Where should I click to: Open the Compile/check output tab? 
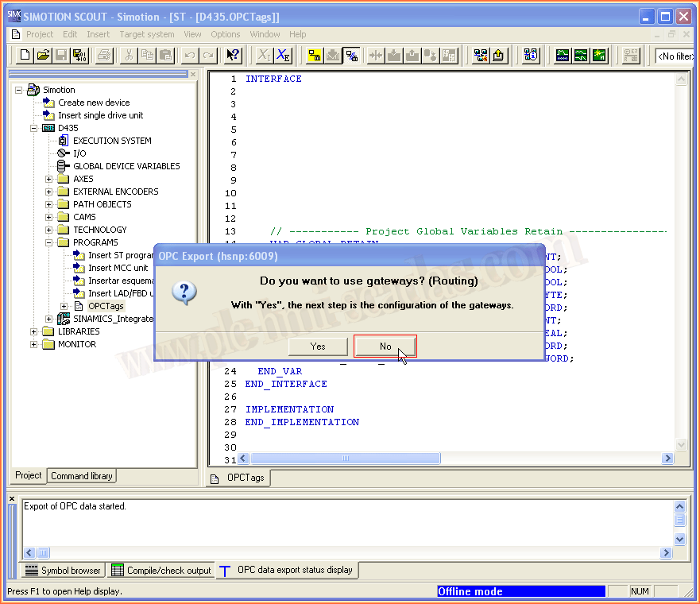click(161, 571)
